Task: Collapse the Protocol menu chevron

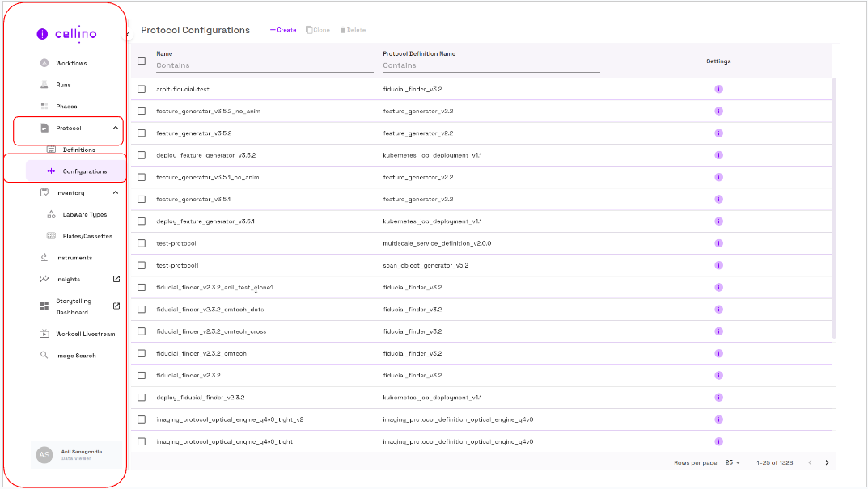Action: click(x=116, y=128)
